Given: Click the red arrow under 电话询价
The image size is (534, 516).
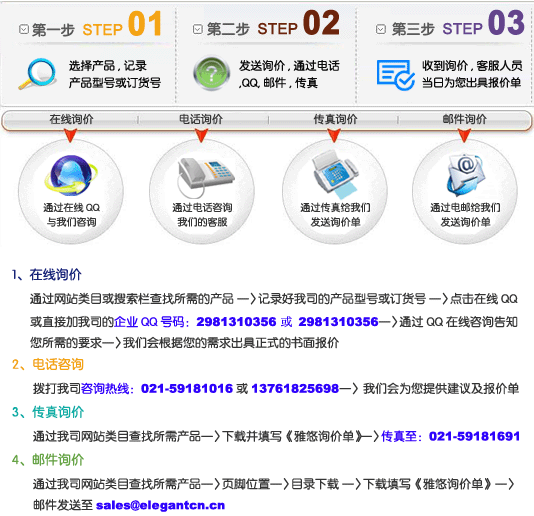Looking at the screenshot, I should click(x=201, y=136).
